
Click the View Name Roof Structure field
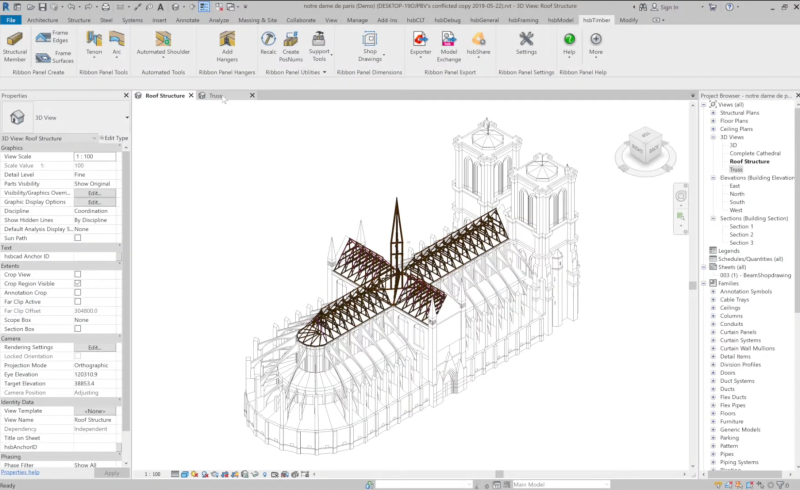(x=95, y=420)
